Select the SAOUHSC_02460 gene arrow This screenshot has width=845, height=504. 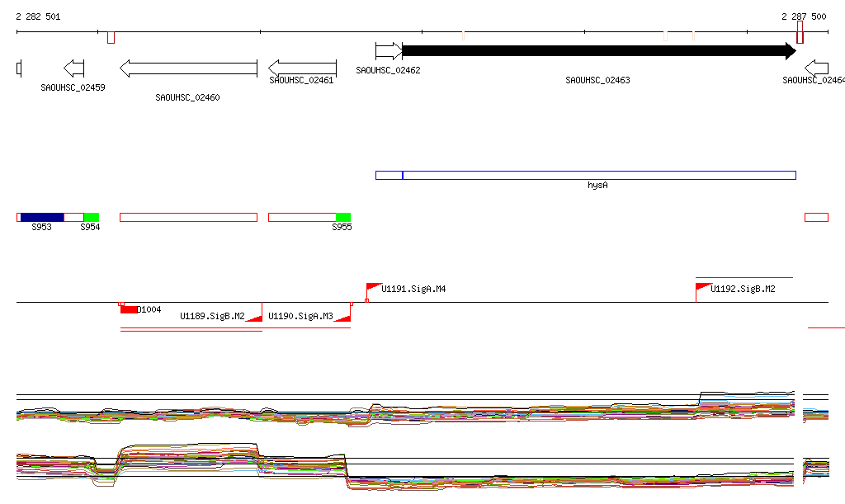click(x=188, y=68)
